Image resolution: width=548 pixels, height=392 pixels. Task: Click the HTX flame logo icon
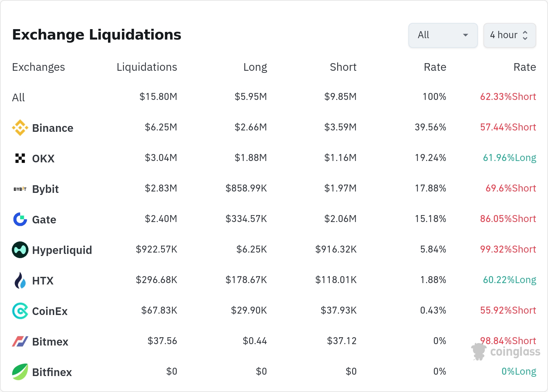tap(20, 280)
